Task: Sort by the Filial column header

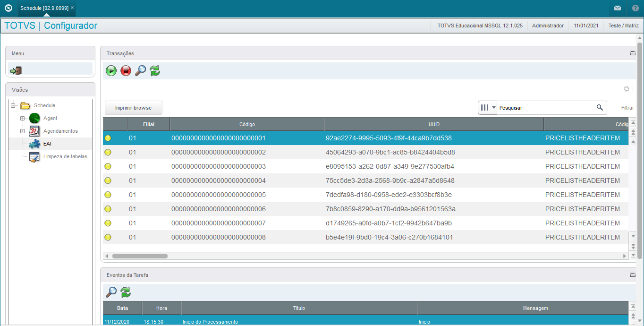Action: pos(149,124)
